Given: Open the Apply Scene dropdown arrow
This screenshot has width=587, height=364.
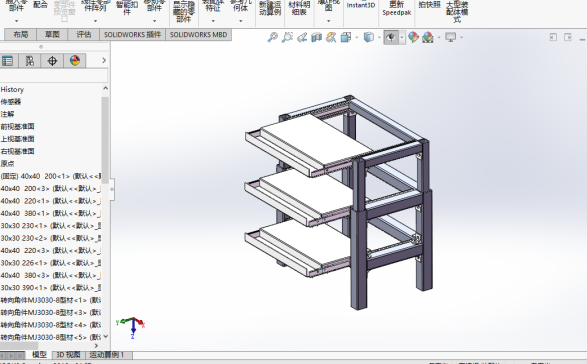Looking at the screenshot, I should click(439, 37).
